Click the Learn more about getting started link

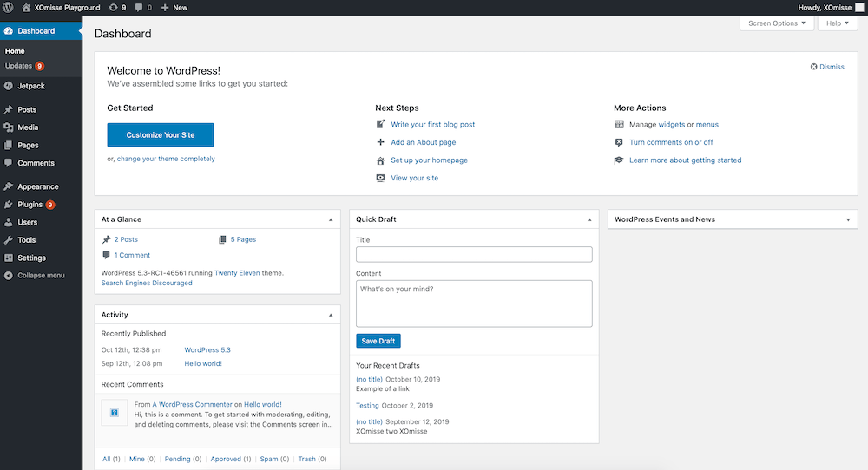coord(686,160)
